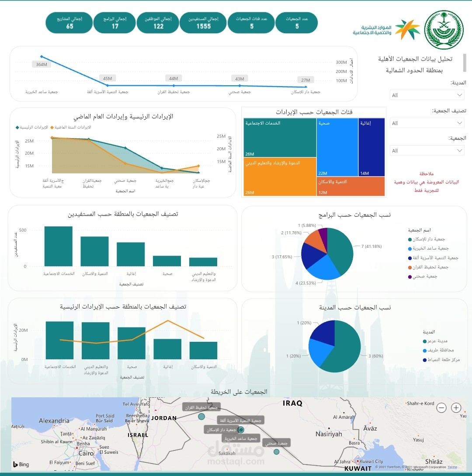Select the إجمالي البرامج 17 card

[115, 23]
